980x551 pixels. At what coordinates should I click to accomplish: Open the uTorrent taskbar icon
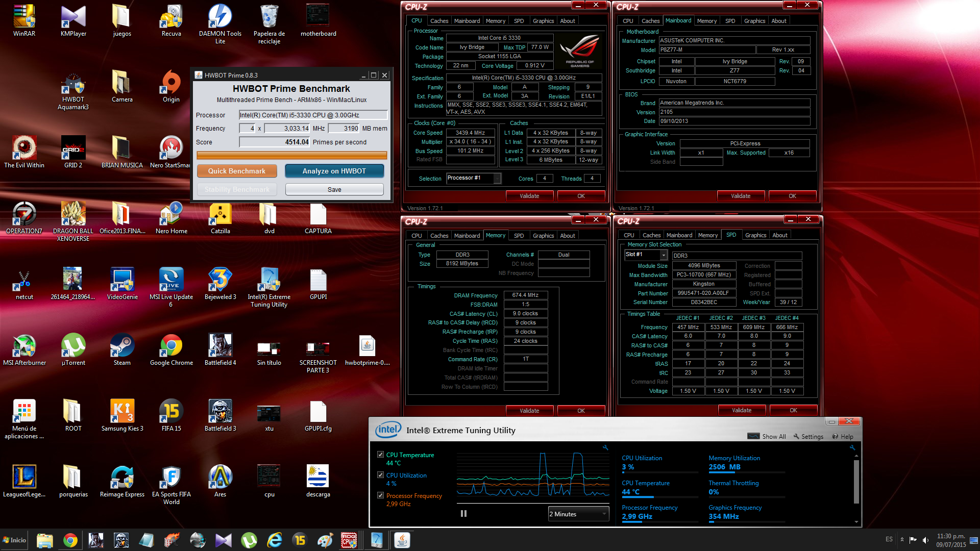[249, 540]
